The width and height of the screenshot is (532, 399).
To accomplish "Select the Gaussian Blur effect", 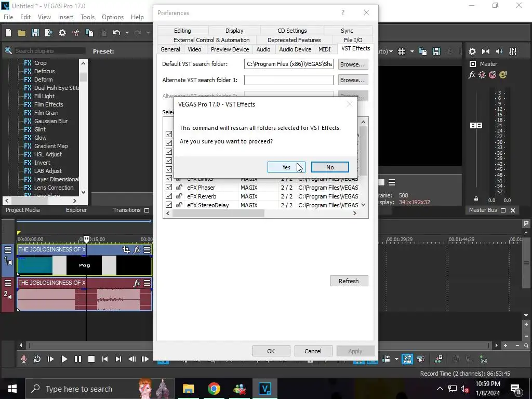I will 51,121.
